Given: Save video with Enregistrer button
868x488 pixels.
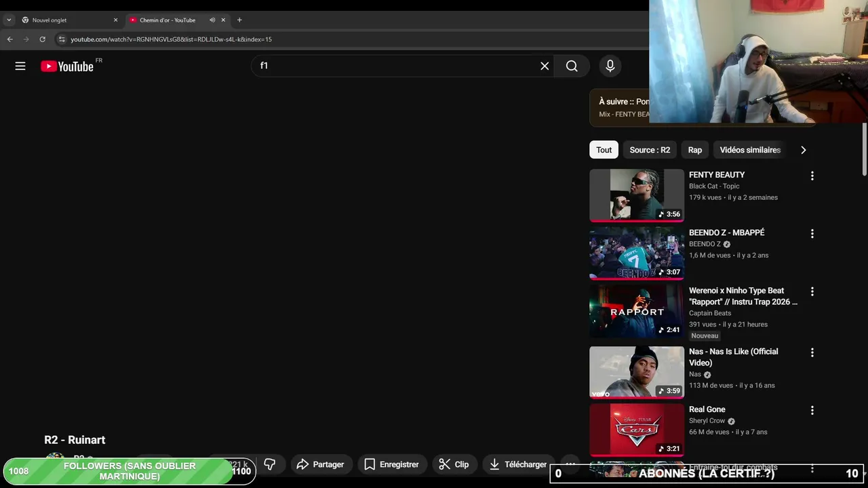Looking at the screenshot, I should point(392,464).
